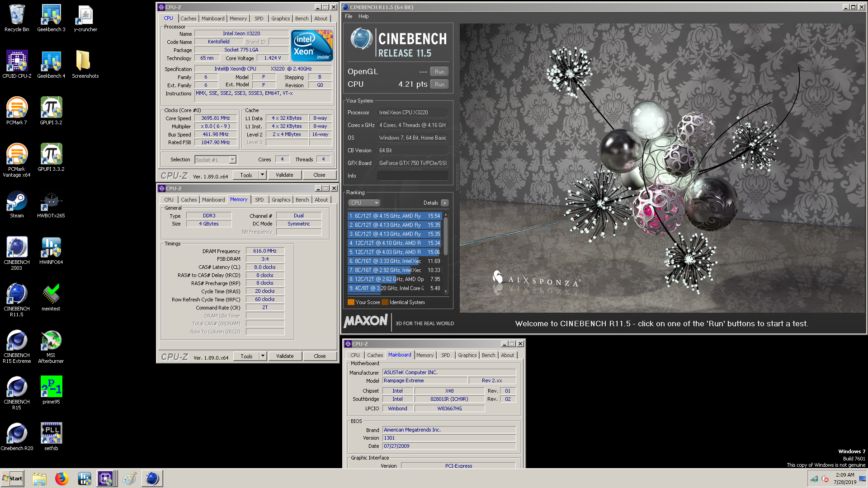
Task: Select CINEBENCH R15 Extreme desktop icon
Action: pos(17,347)
